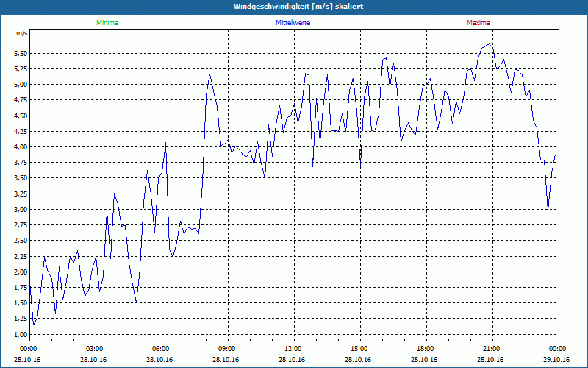Click the 3,25 y-axis value

click(x=21, y=194)
